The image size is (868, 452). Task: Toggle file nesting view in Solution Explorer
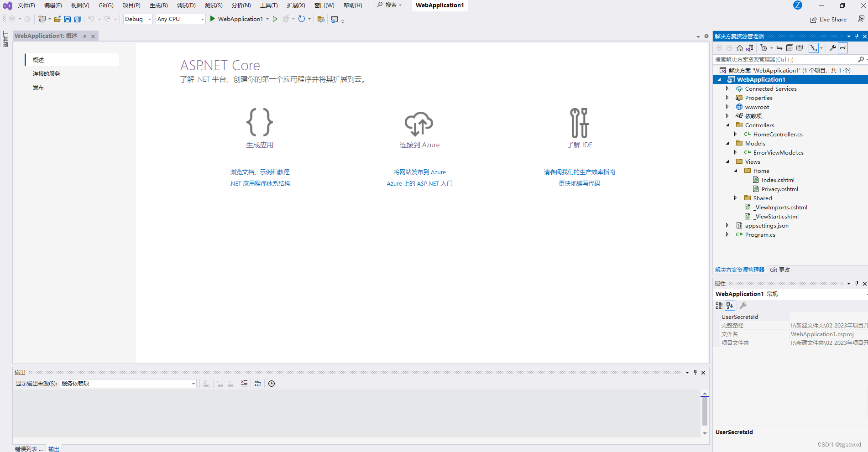[x=814, y=48]
